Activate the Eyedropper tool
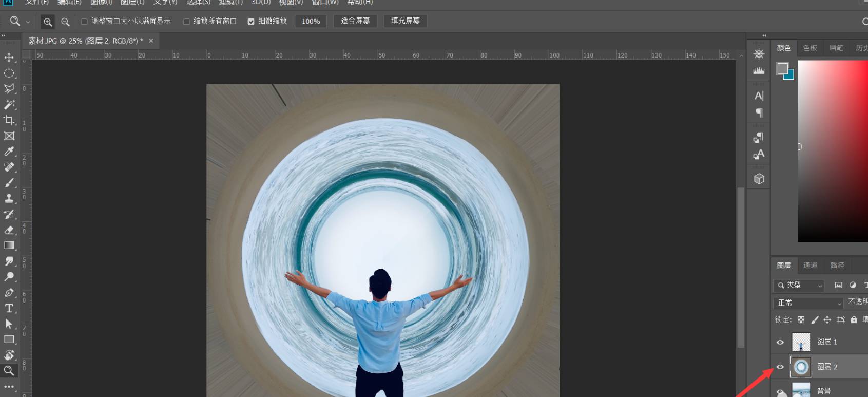Viewport: 868px width, 397px height. point(9,152)
